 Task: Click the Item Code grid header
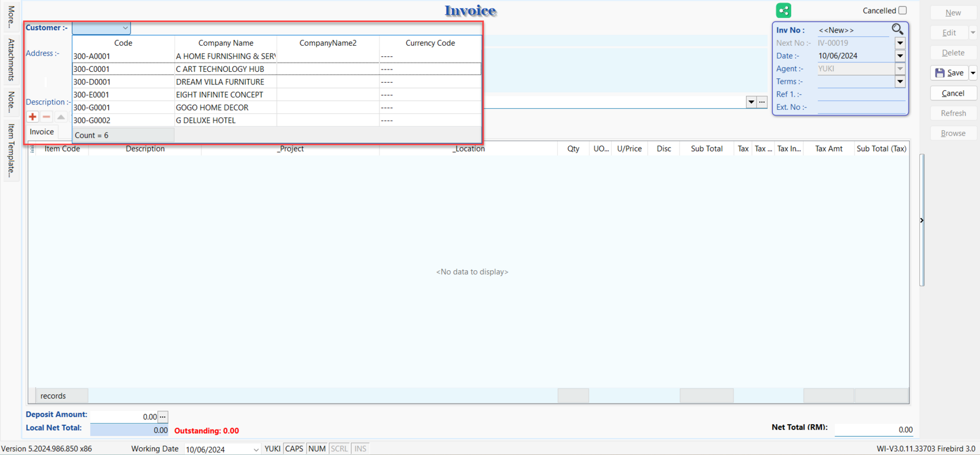[x=62, y=148]
